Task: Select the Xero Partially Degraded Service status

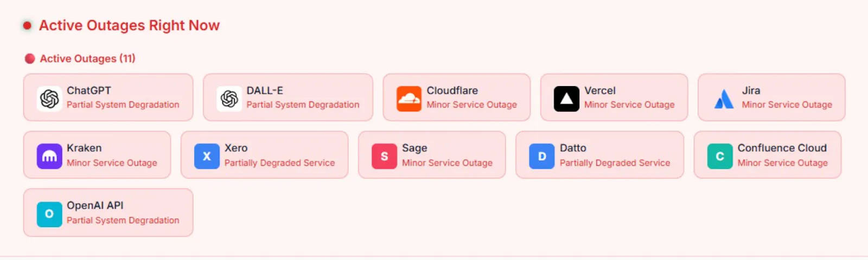Action: click(x=280, y=163)
